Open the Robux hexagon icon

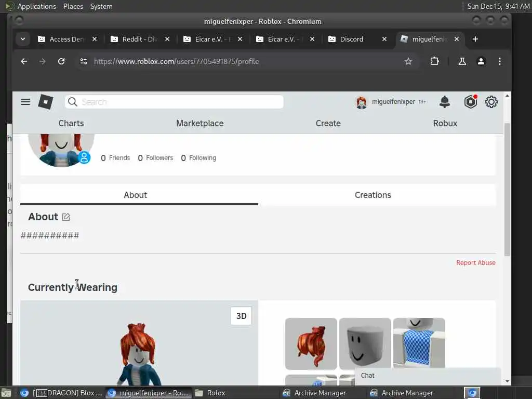click(471, 102)
